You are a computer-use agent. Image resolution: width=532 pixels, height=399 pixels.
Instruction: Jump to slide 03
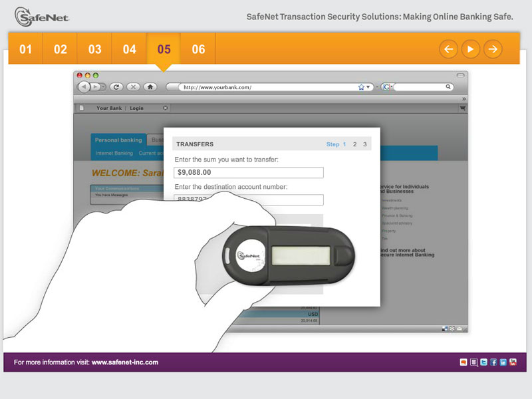(94, 49)
